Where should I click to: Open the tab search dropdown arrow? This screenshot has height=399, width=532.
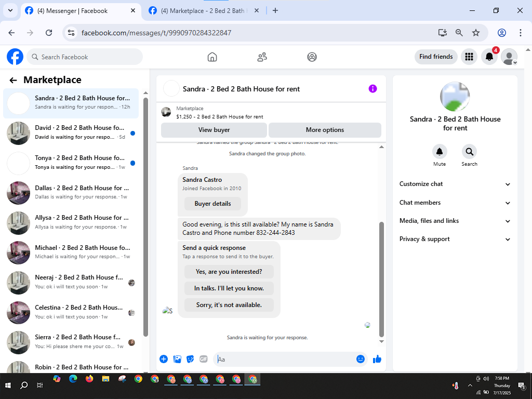click(x=10, y=10)
